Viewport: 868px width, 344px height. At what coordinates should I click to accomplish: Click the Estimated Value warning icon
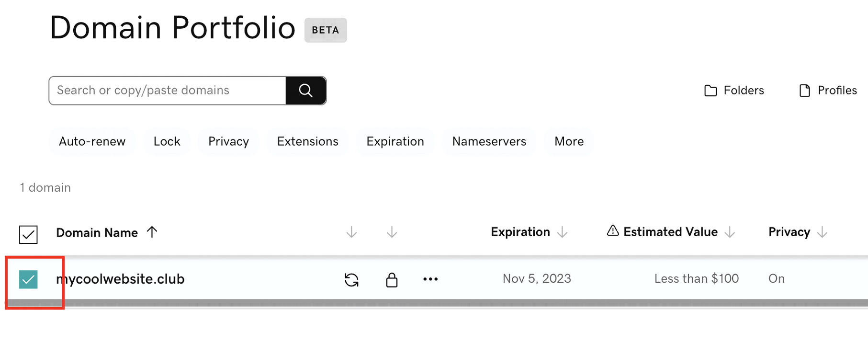(x=613, y=231)
